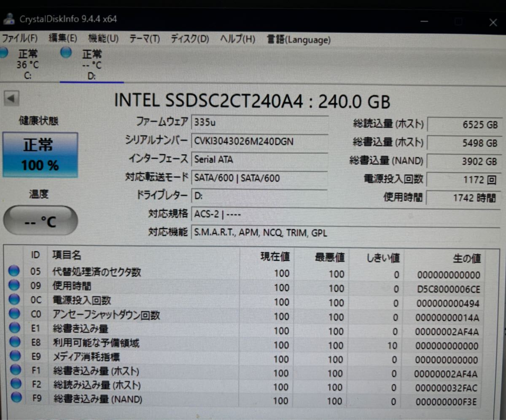506x420 pixels.
Task: Open the 機能(U) menu
Action: click(x=103, y=39)
